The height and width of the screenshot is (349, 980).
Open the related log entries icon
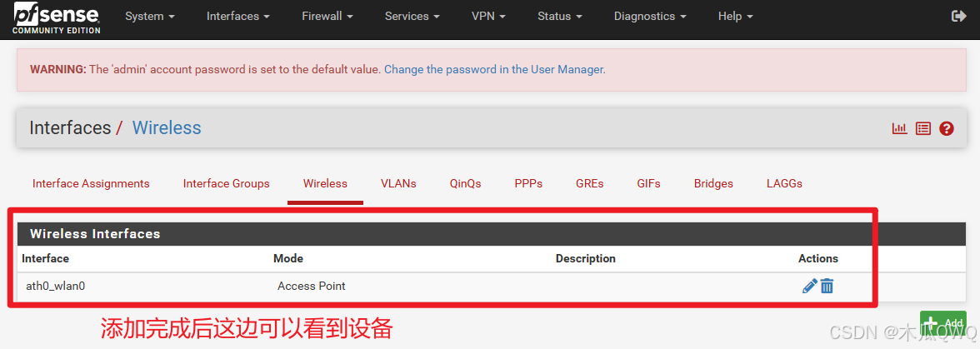tap(923, 128)
